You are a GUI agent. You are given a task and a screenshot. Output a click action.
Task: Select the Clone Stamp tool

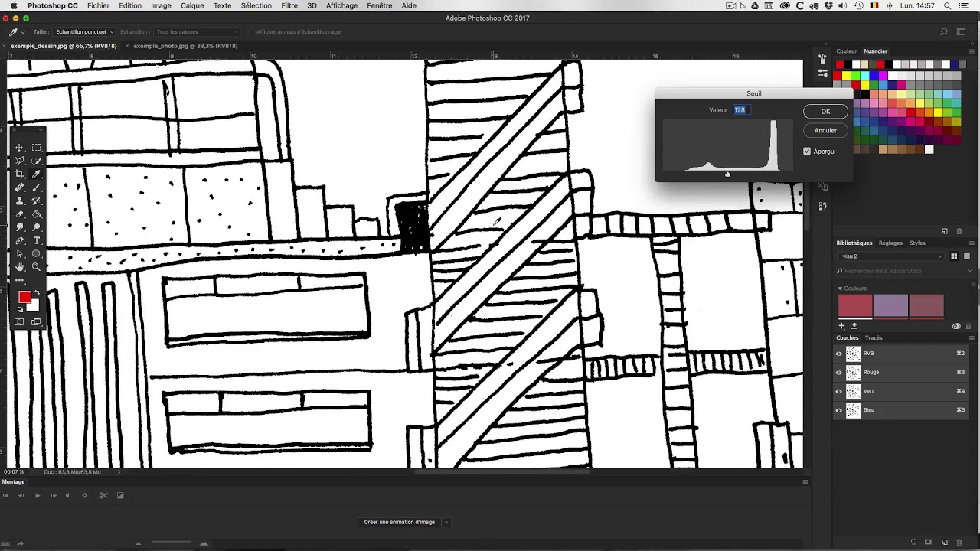tap(19, 201)
